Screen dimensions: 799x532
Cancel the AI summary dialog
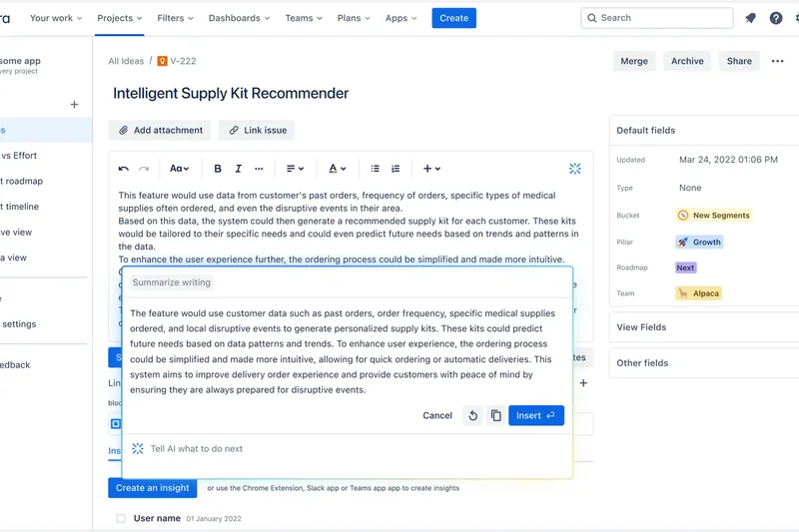437,415
